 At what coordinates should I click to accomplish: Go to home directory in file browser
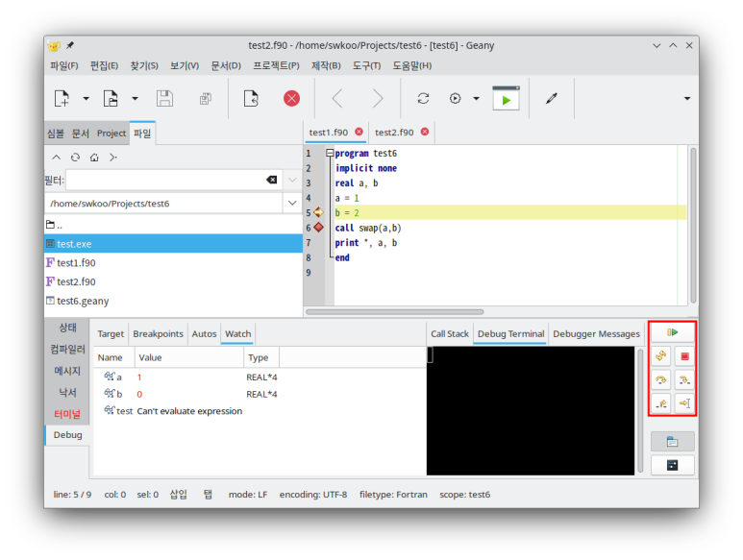pyautogui.click(x=94, y=158)
